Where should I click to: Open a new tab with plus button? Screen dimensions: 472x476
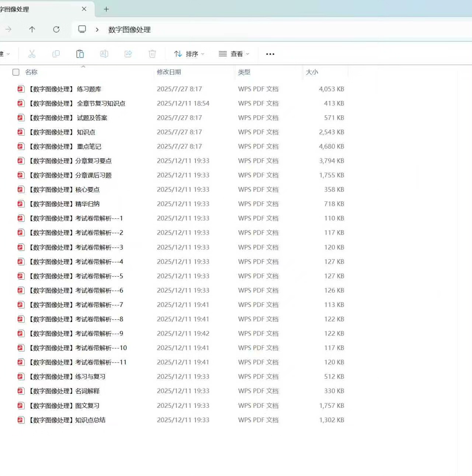[106, 9]
